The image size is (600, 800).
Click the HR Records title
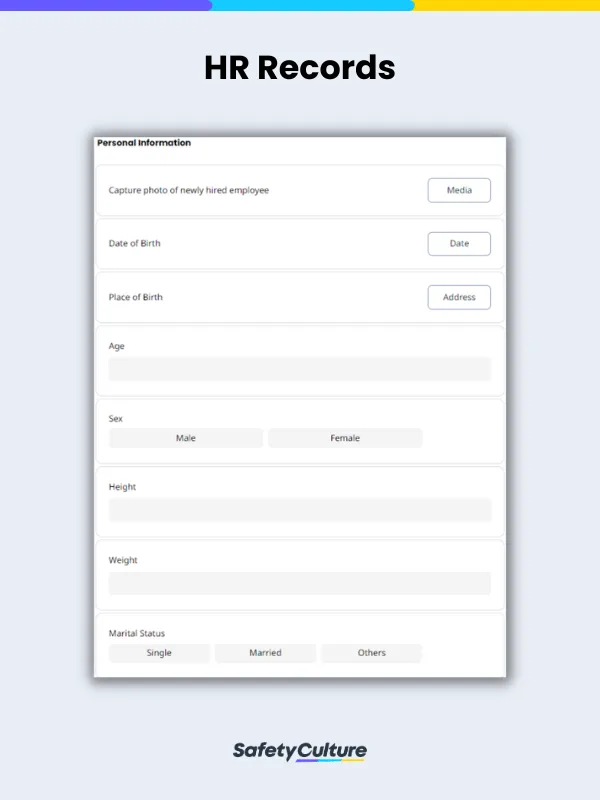click(x=299, y=68)
